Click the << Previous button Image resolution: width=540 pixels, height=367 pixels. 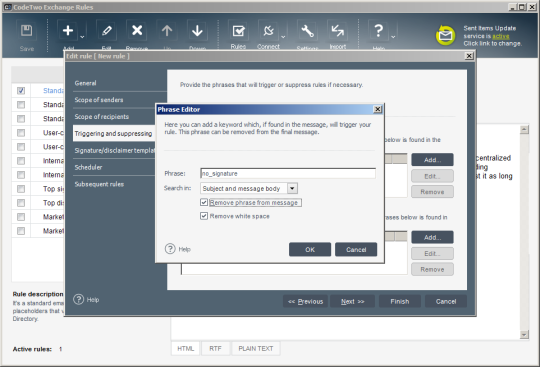point(305,301)
